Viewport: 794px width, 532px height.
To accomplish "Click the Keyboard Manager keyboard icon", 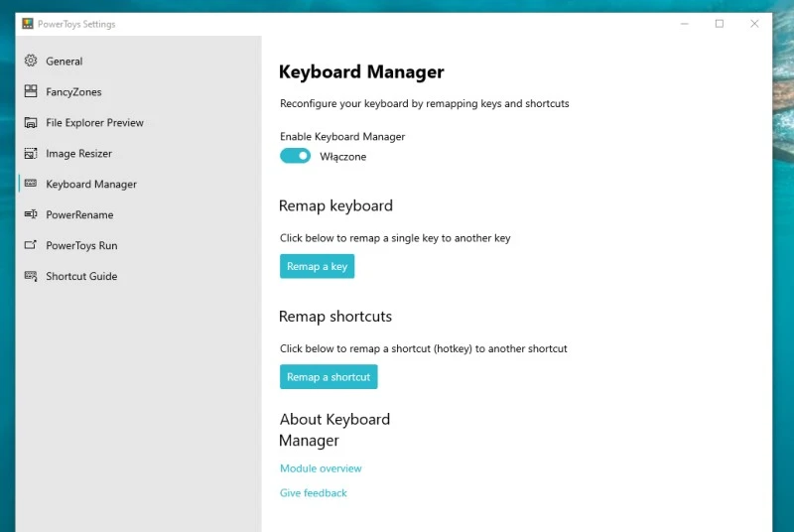I will click(30, 184).
